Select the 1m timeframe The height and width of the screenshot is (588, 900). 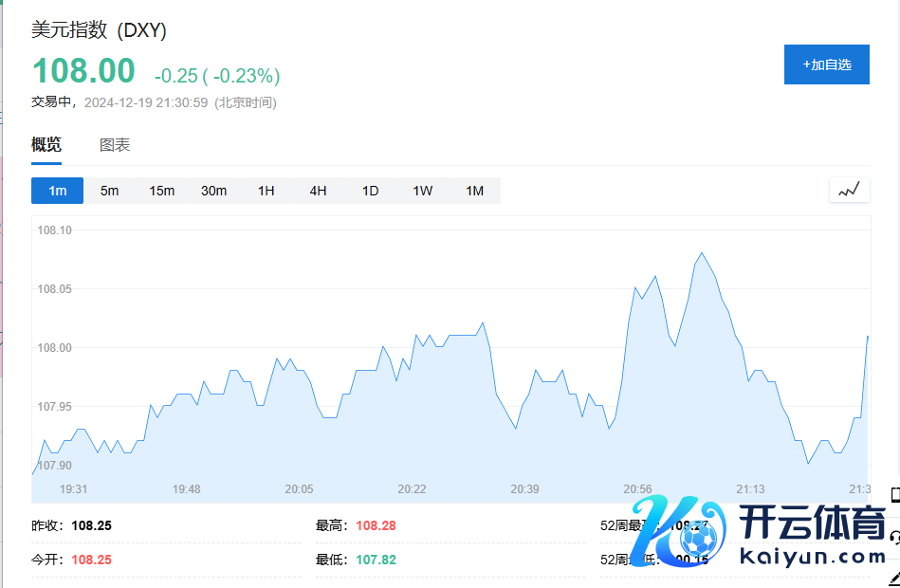pyautogui.click(x=57, y=191)
